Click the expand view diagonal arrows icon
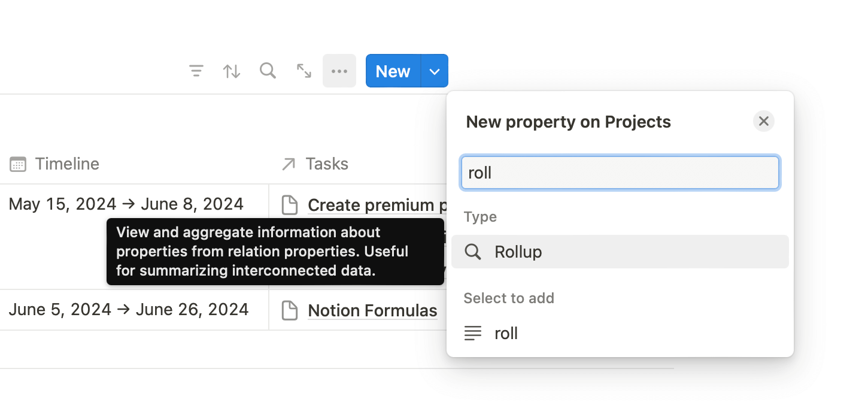This screenshot has width=868, height=411. click(304, 71)
